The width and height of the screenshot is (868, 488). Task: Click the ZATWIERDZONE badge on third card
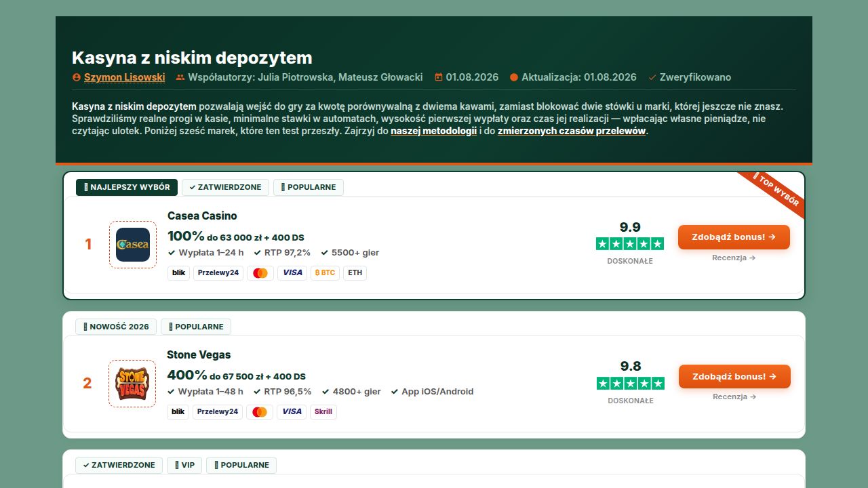pyautogui.click(x=119, y=465)
